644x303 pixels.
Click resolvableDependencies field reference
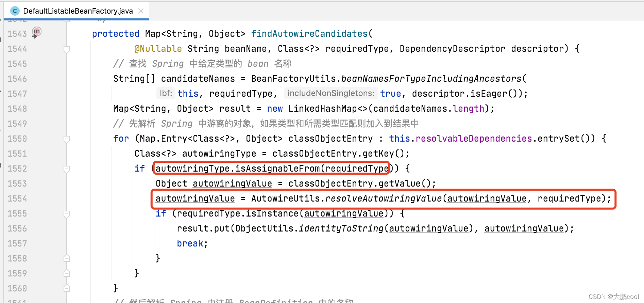tap(474, 139)
